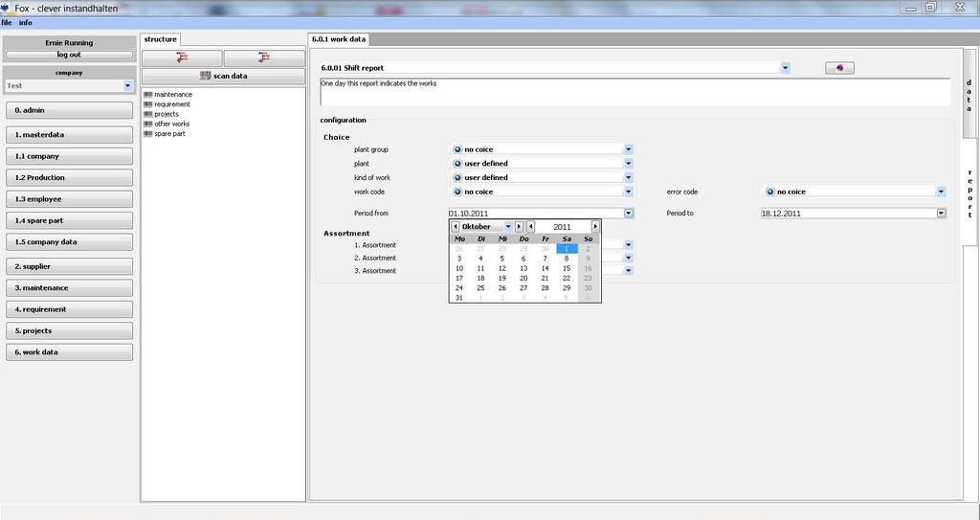Select the maintenance item in the structure tree
The height and width of the screenshot is (520, 980).
click(172, 95)
